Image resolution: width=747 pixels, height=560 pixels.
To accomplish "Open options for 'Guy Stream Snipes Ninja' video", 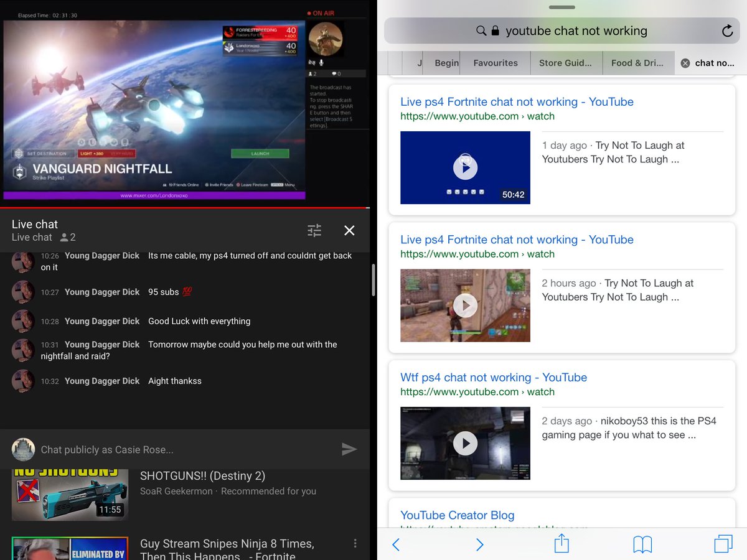I will tap(355, 543).
